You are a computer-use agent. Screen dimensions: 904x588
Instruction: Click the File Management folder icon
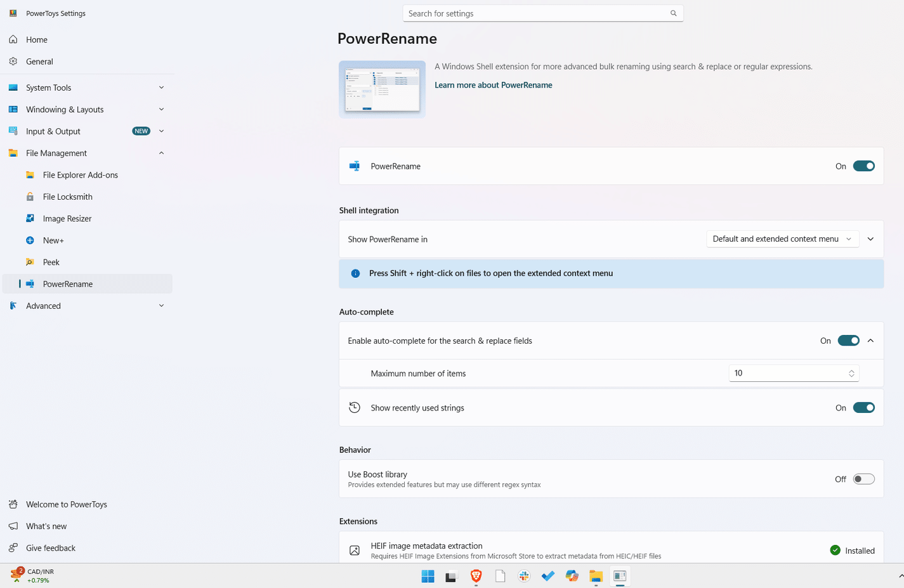click(13, 153)
